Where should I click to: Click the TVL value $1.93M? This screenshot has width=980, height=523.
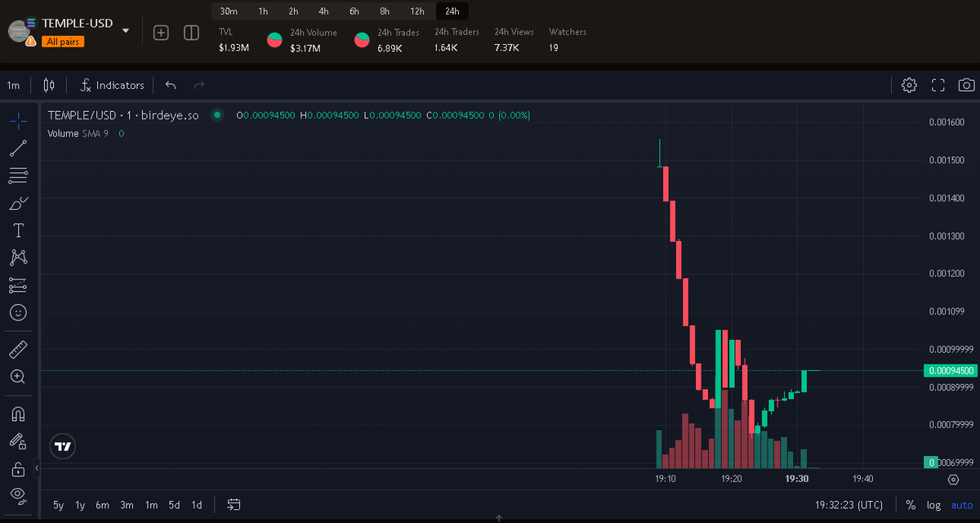(x=234, y=47)
